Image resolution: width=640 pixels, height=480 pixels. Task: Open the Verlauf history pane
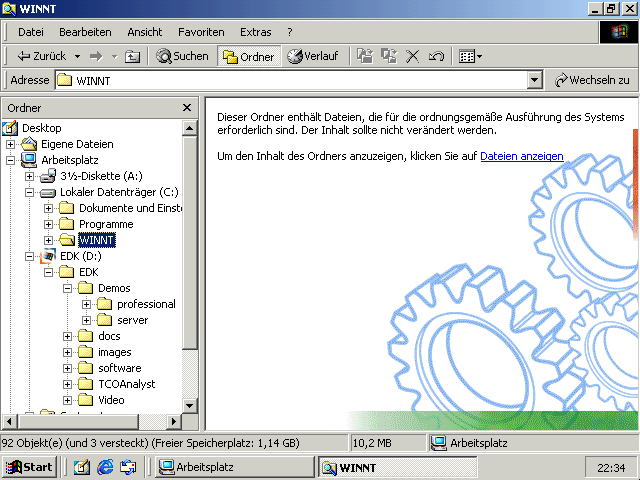click(313, 56)
